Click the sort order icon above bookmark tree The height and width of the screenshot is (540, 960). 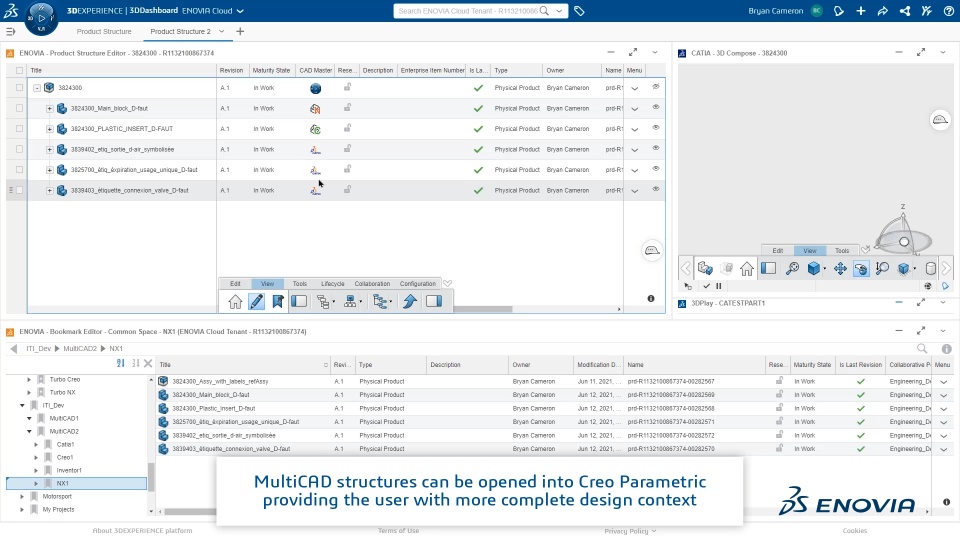click(121, 363)
